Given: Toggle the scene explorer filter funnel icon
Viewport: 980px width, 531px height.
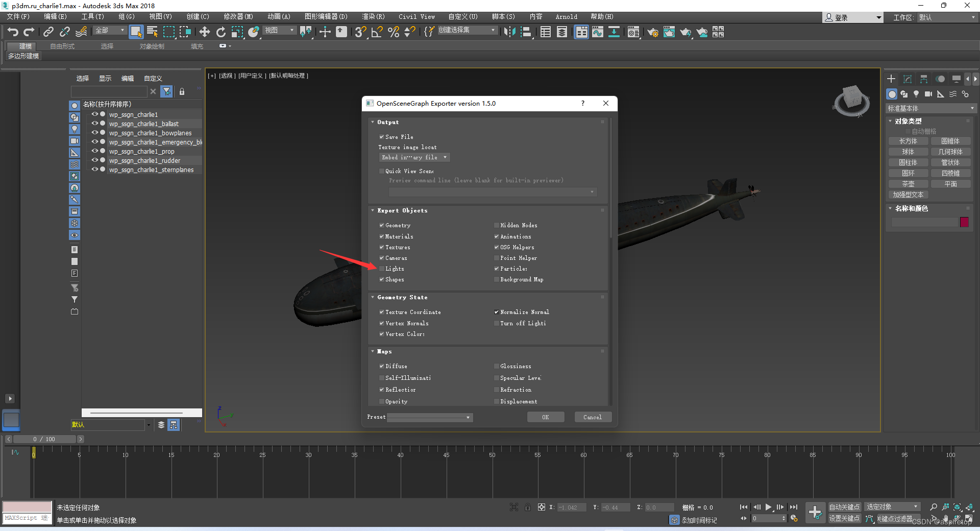Looking at the screenshot, I should [166, 91].
